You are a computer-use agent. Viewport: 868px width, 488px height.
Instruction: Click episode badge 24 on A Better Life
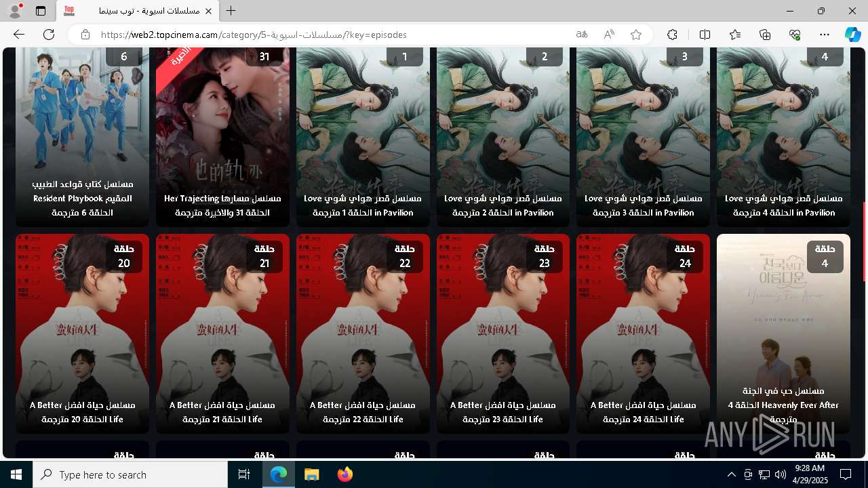[x=685, y=256]
